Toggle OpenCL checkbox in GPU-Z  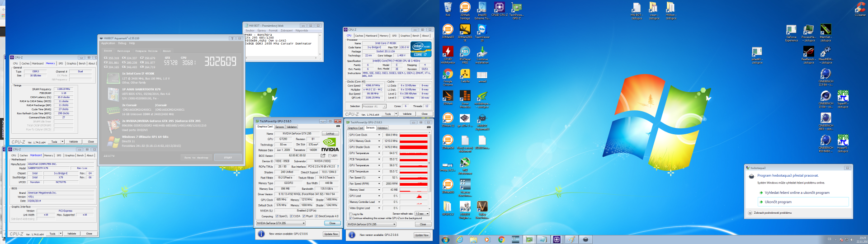coord(277,216)
